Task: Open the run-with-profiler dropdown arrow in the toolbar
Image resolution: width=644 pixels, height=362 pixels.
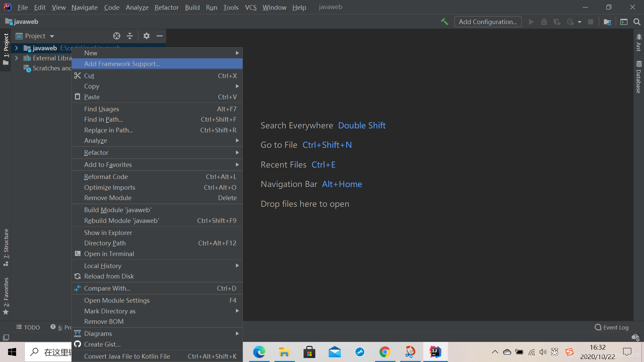Action: [x=580, y=22]
